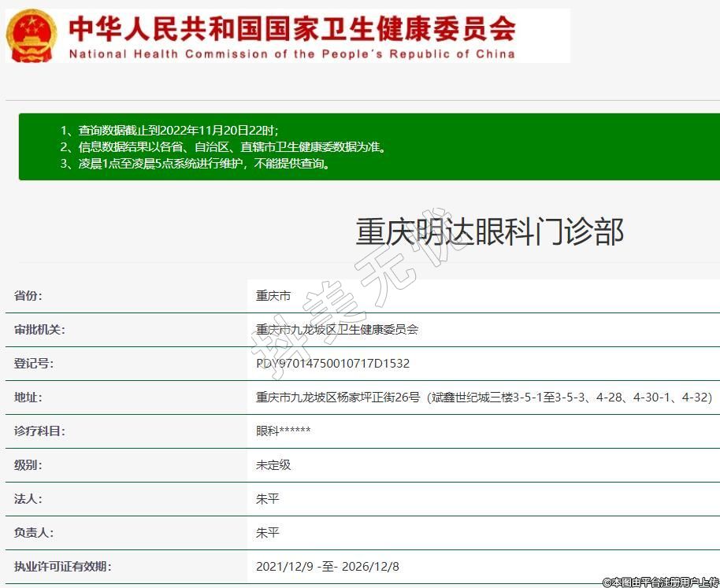Click the Chinese title 中华人民共和国国家卫生健康委员会
The image size is (720, 588).
pos(291,28)
